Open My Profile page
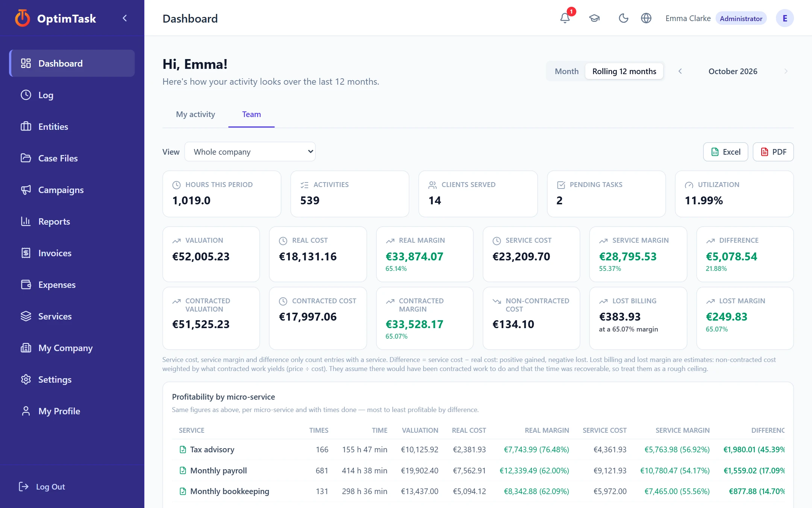Image resolution: width=812 pixels, height=508 pixels. pos(72,411)
